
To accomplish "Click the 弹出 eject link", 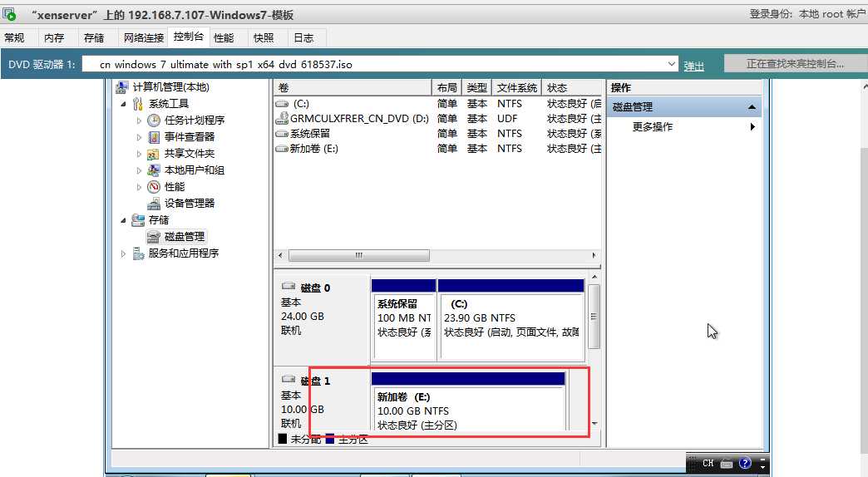I will click(693, 66).
